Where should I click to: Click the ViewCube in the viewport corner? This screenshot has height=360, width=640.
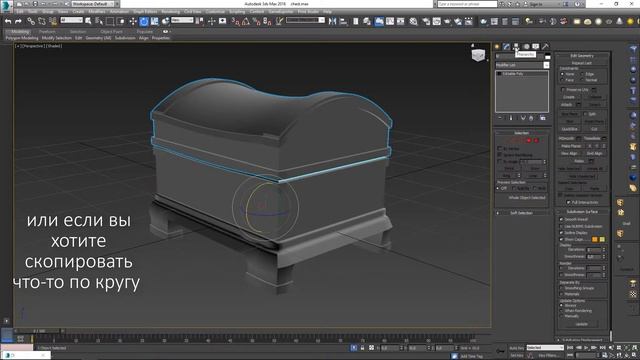coord(478,54)
